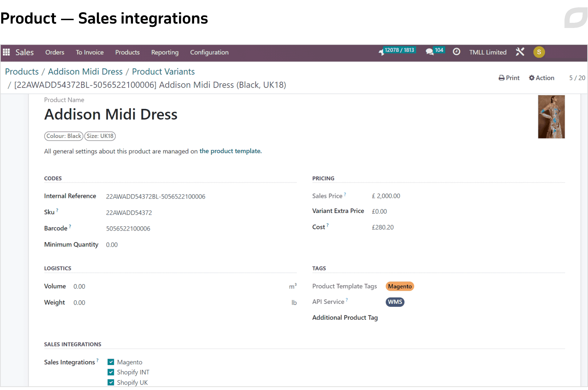Click the Colour: Black attribute tag
Screen dimensions: 588x390
[64, 136]
